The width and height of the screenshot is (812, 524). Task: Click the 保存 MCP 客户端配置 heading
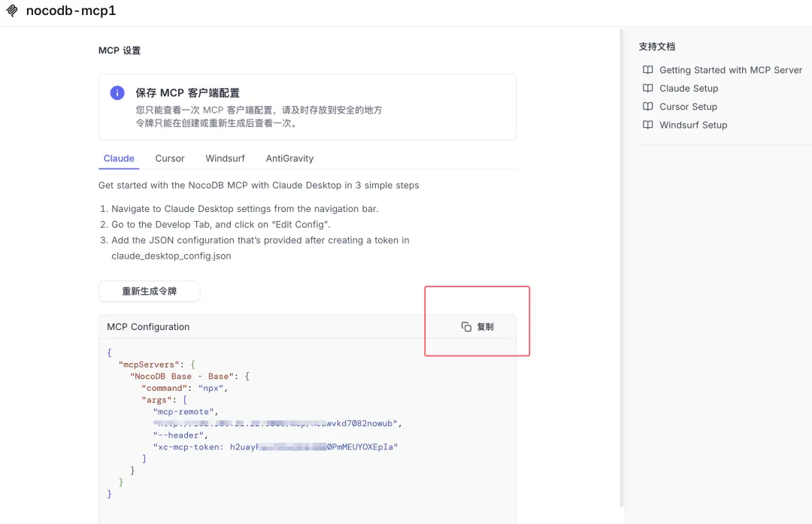187,92
